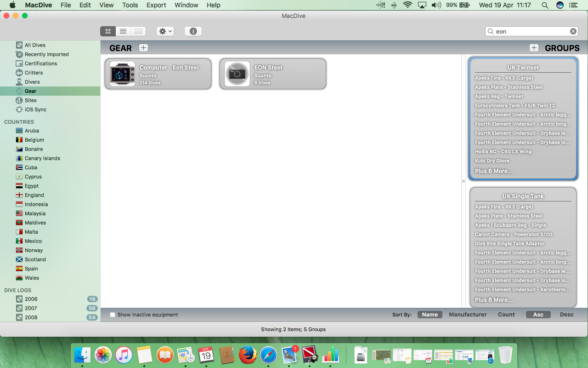Open the gear action dropdown menu

(x=165, y=31)
